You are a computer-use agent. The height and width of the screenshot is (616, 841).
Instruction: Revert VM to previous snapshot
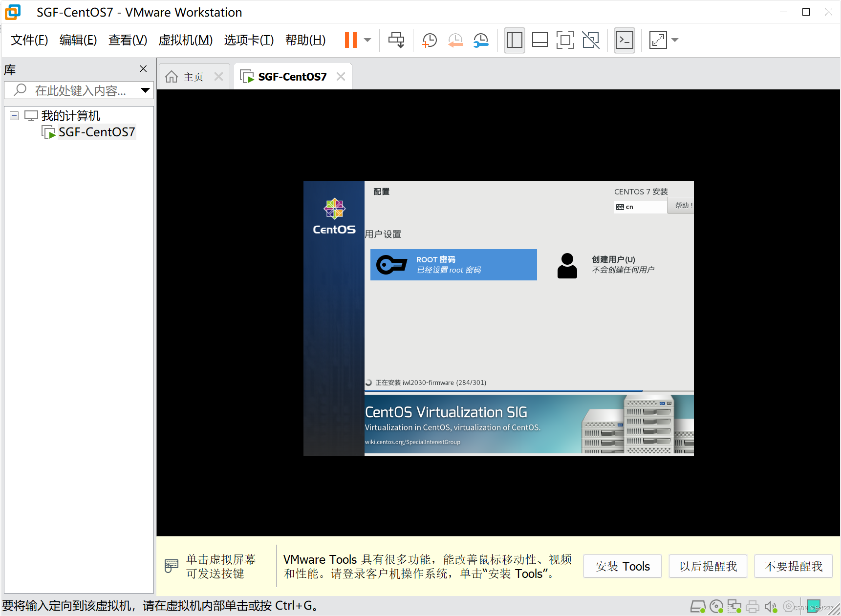[455, 40]
